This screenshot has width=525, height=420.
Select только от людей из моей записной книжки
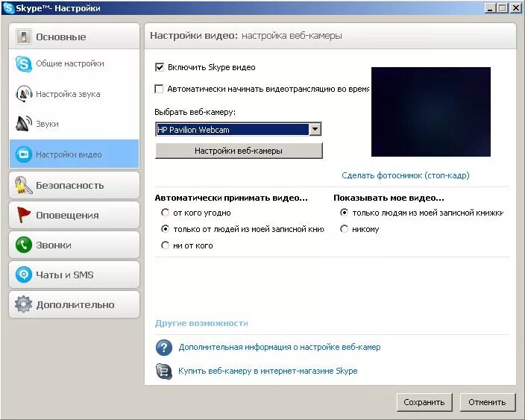pyautogui.click(x=165, y=229)
